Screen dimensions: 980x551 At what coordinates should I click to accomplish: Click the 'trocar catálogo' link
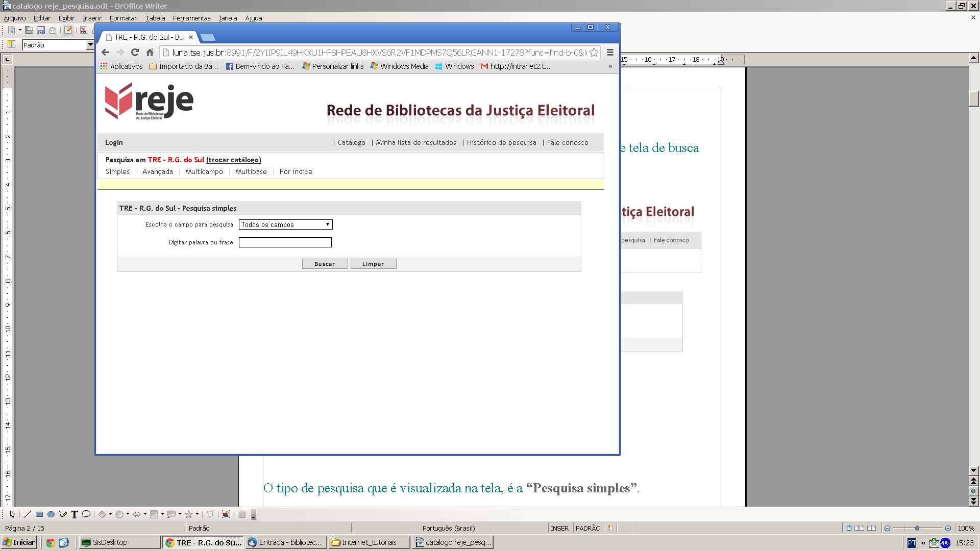click(234, 160)
